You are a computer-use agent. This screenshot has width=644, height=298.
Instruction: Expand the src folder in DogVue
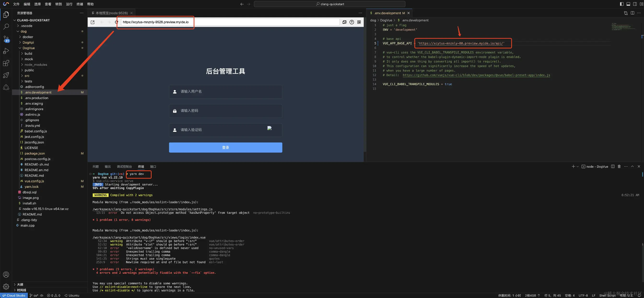(27, 76)
